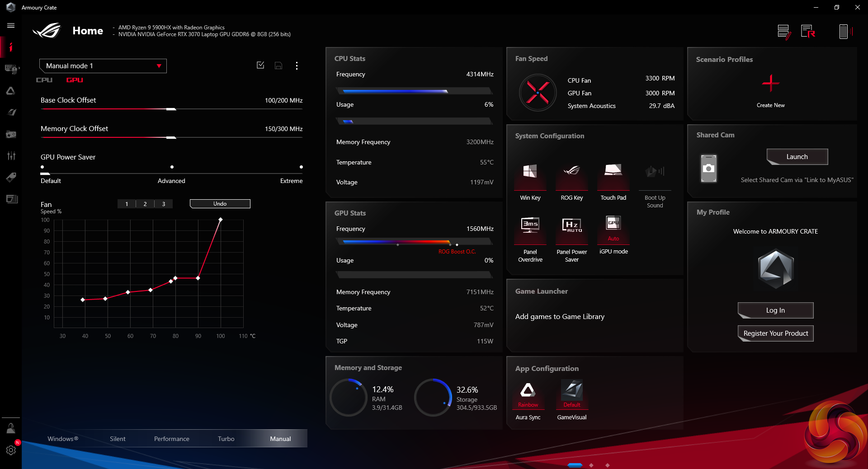This screenshot has width=868, height=469.
Task: Open the Manual mode 1 dropdown
Action: click(x=103, y=66)
